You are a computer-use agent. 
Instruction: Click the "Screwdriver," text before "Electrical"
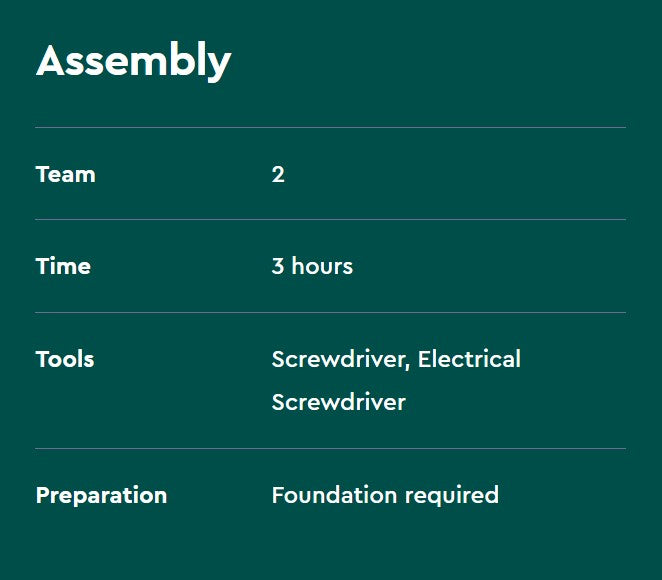[x=341, y=359]
